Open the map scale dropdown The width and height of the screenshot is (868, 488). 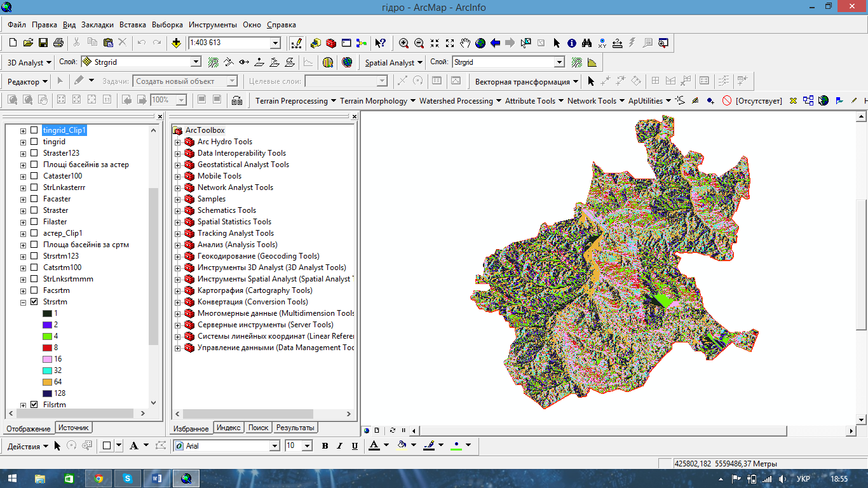pyautogui.click(x=275, y=43)
